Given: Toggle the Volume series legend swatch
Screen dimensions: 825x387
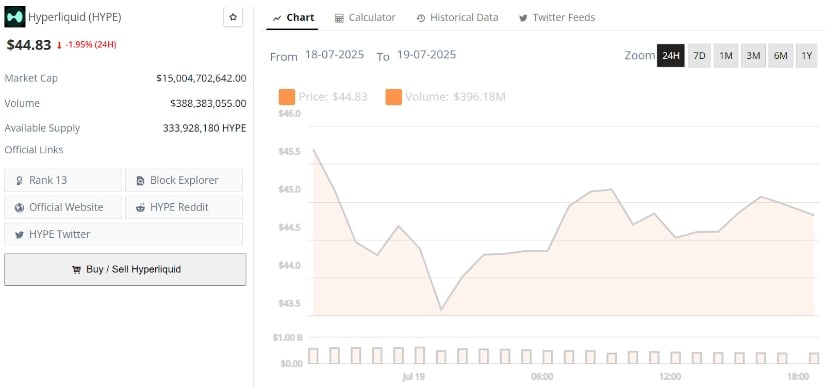Looking at the screenshot, I should coord(394,97).
